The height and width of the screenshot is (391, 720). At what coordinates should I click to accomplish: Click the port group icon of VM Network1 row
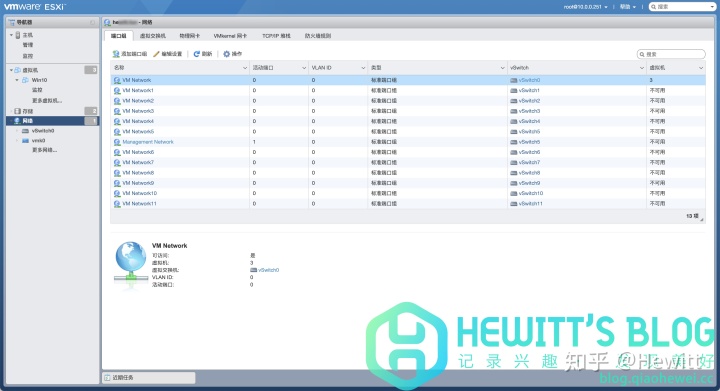tap(117, 90)
